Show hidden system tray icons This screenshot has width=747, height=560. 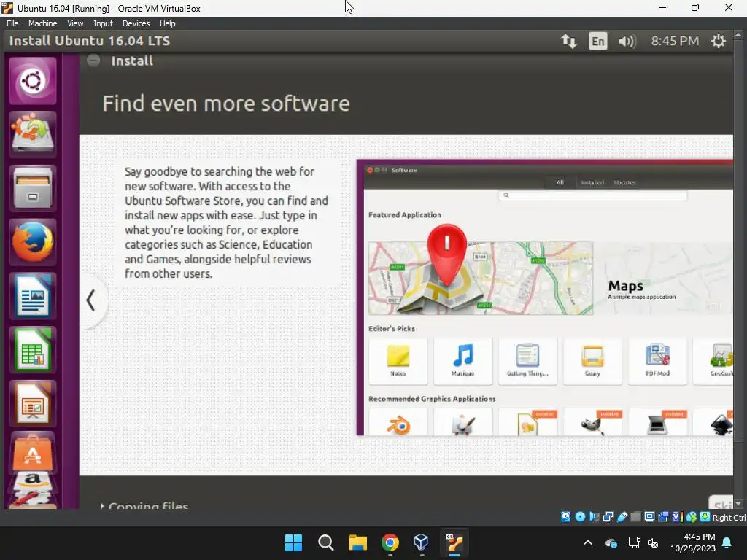[588, 542]
